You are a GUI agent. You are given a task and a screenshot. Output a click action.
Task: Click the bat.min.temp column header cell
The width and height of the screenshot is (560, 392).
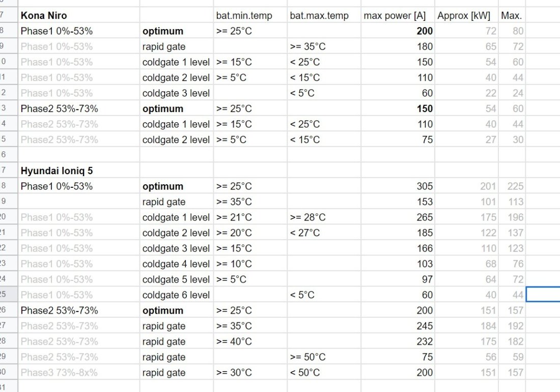coord(250,15)
